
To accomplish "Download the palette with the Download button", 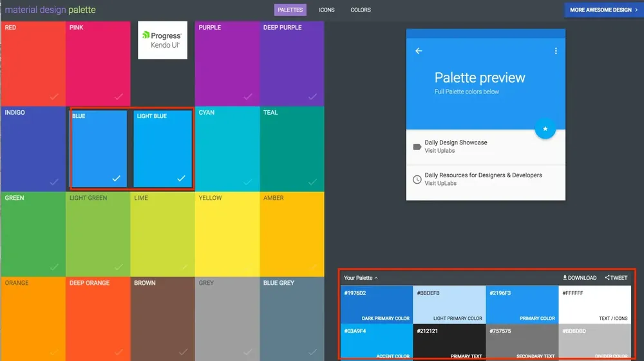I will pos(580,278).
